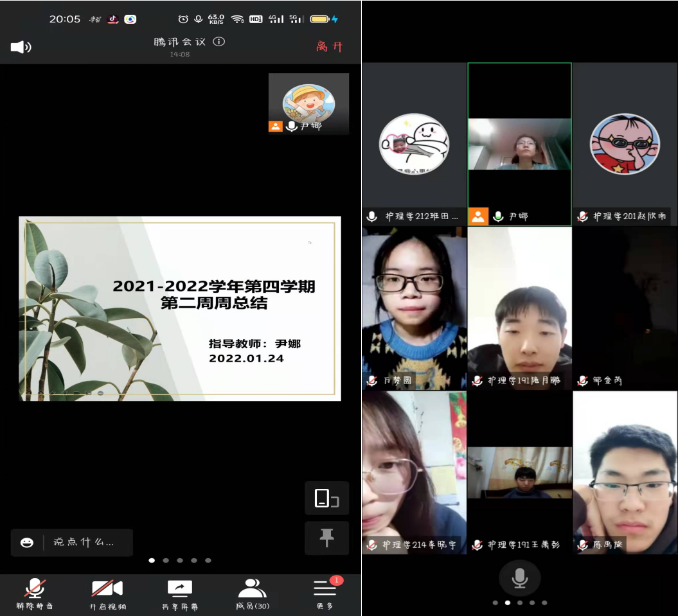Tap the first page indicator dot on left screen
This screenshot has width=678, height=616.
point(152,560)
